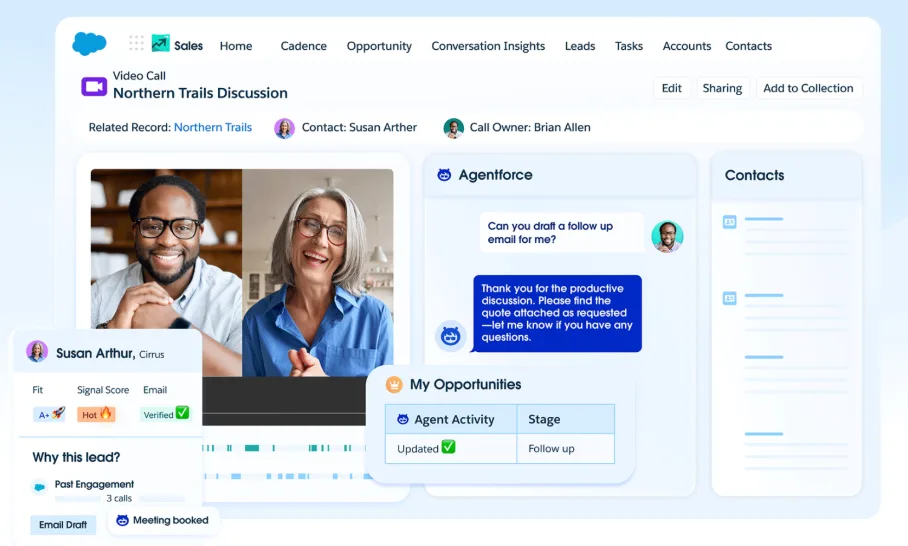
Task: Click the blue speaker timeline track
Action: tap(287, 476)
